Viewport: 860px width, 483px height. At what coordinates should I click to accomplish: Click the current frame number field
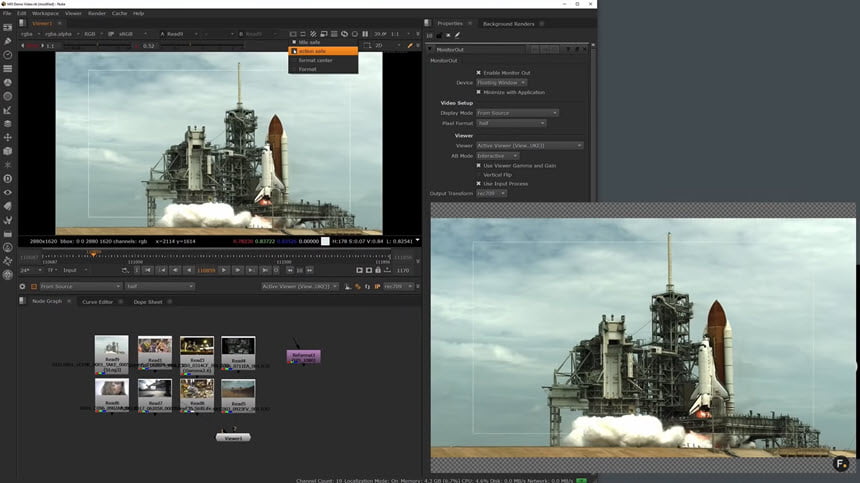click(x=206, y=270)
